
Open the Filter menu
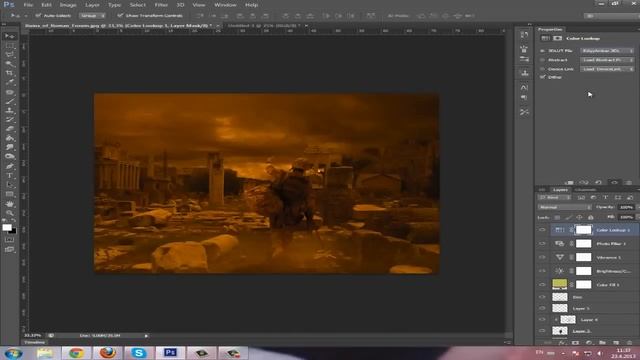pyautogui.click(x=161, y=5)
